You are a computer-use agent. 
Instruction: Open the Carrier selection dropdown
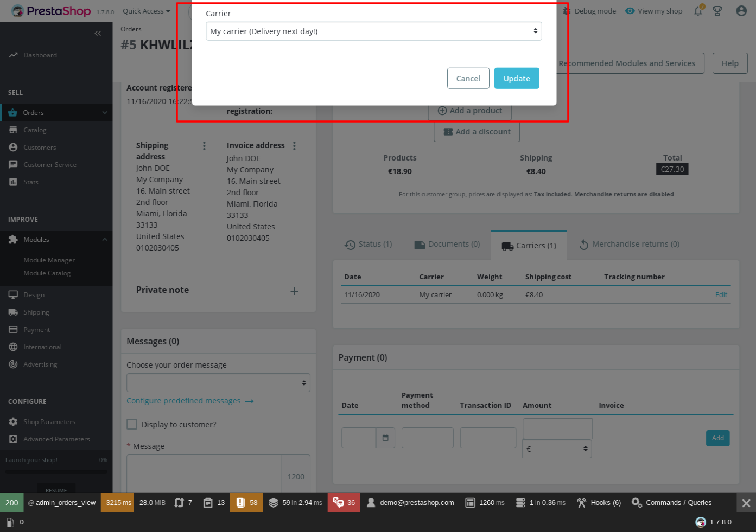coord(373,31)
